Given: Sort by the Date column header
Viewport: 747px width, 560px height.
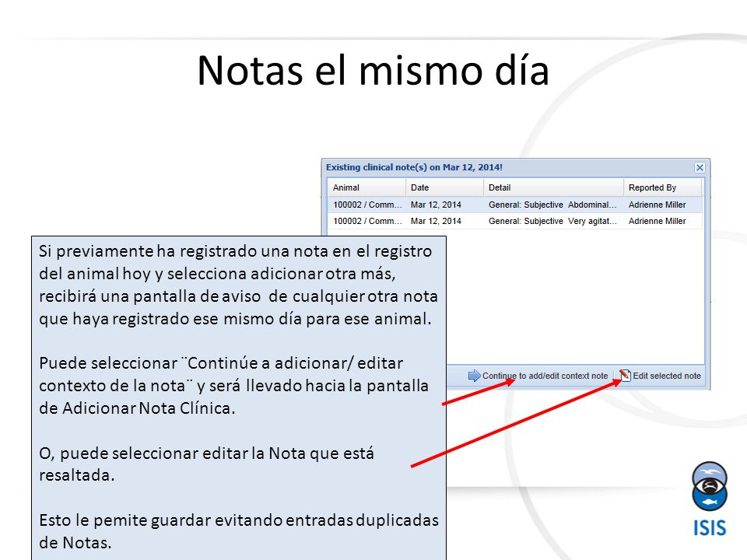Looking at the screenshot, I should (444, 187).
